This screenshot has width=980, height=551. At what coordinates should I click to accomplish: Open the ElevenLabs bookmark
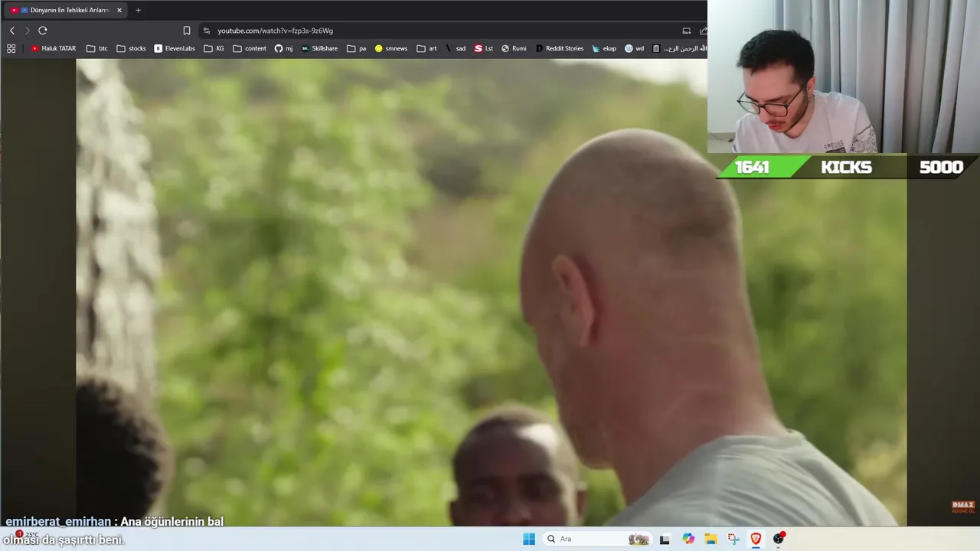[175, 48]
